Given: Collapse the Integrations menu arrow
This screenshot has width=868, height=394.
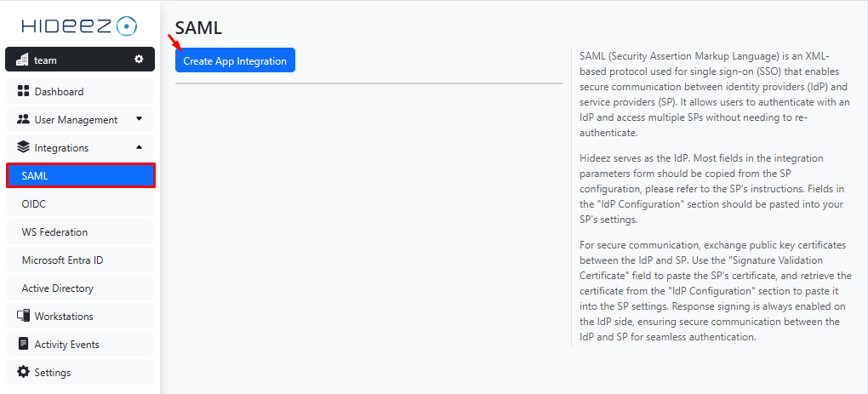Looking at the screenshot, I should pyautogui.click(x=139, y=147).
